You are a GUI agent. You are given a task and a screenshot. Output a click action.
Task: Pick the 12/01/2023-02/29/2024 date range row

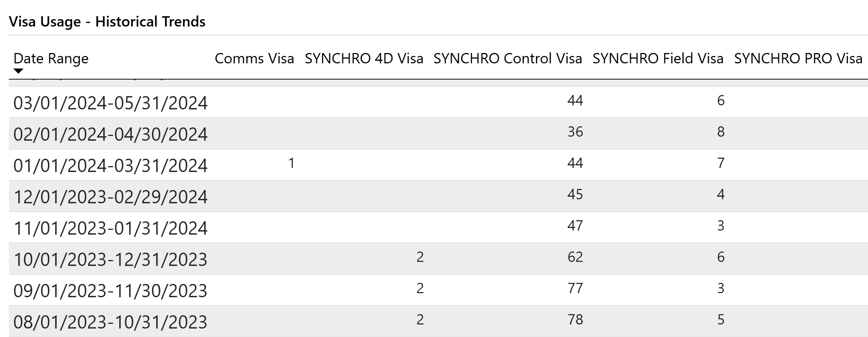click(110, 197)
